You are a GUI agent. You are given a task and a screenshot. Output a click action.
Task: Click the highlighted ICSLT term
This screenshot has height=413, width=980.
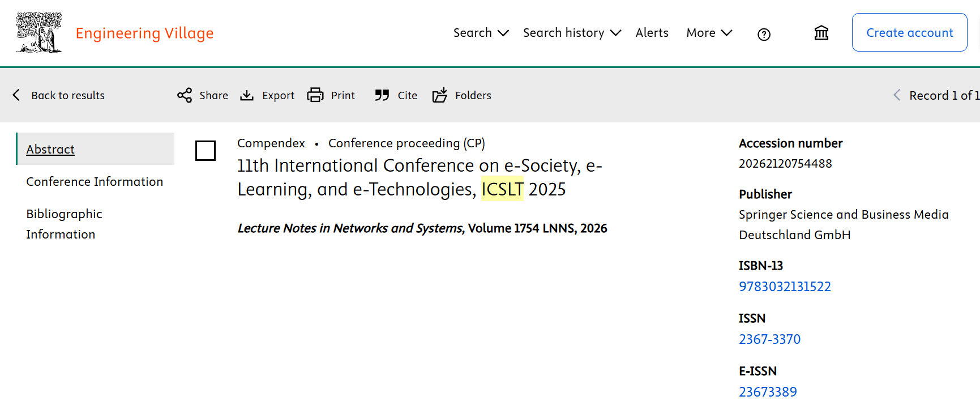coord(502,189)
